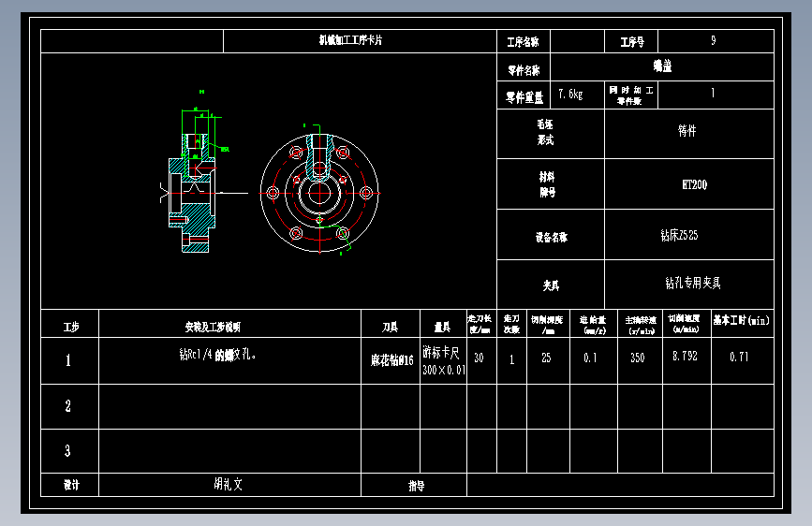
Task: Click the 夹具 label cell
Action: coord(551,285)
